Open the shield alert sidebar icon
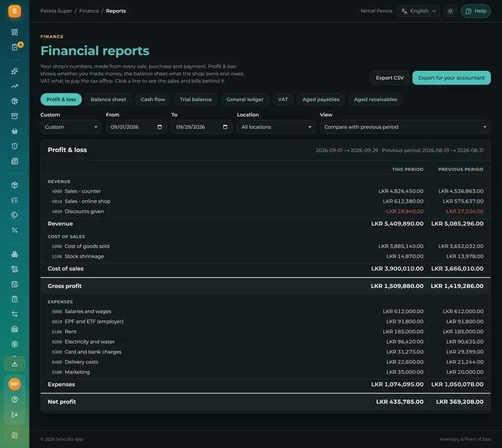502x448 pixels. point(14,146)
